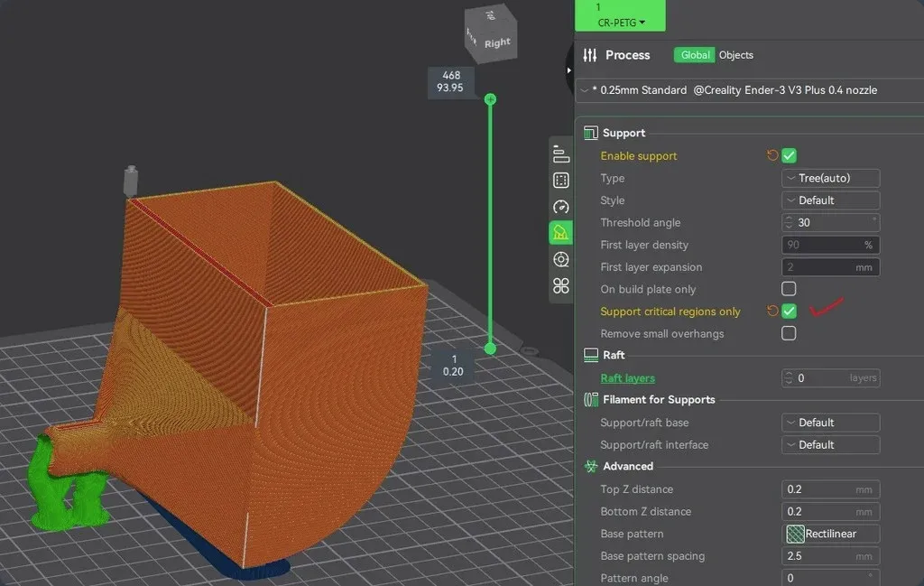Open the support Type dropdown Tree(auto)
The width and height of the screenshot is (924, 586).
tap(830, 178)
